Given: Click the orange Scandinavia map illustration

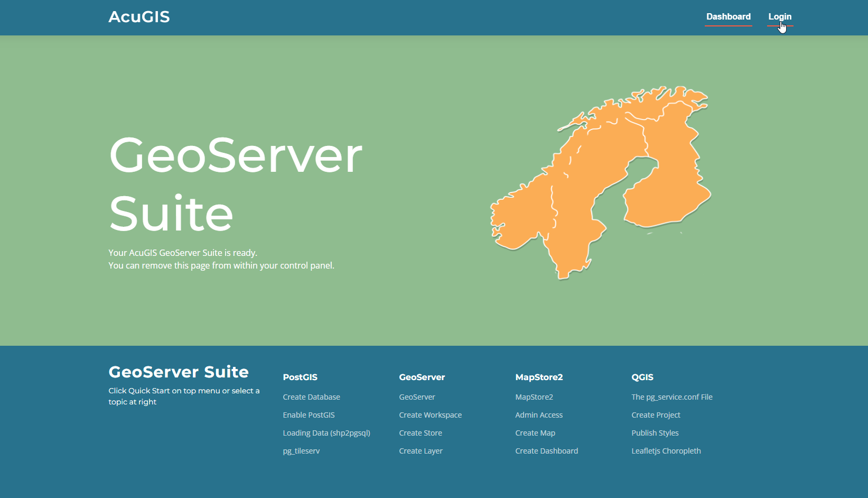Looking at the screenshot, I should 601,182.
